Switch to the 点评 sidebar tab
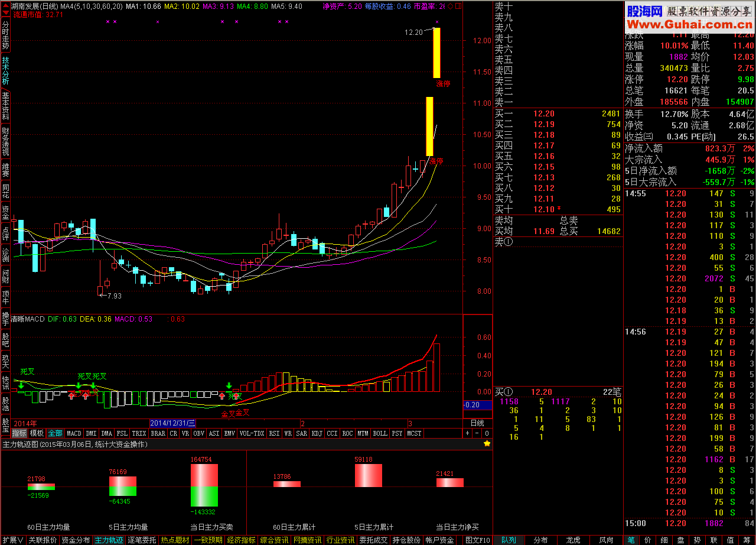Image resolution: width=756 pixels, height=545 pixels. [x=5, y=233]
